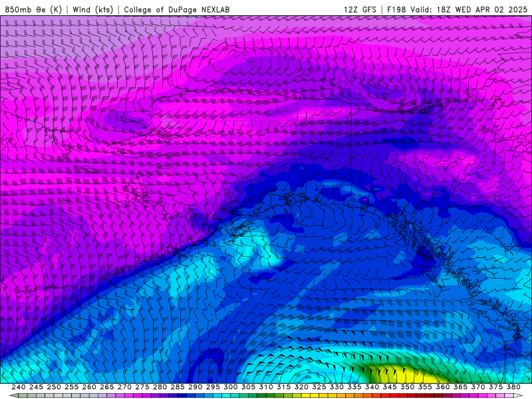Click the "12Z GFS" model run label

(360, 9)
